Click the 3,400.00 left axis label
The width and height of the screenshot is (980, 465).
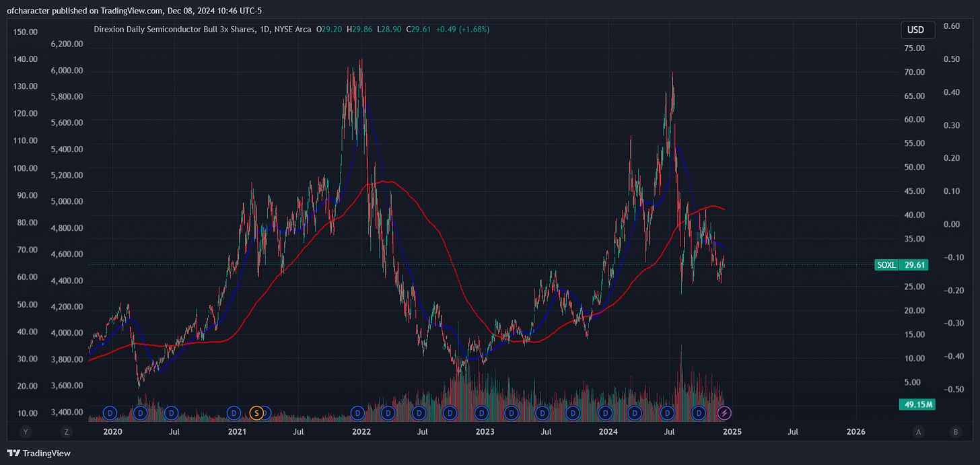(x=67, y=412)
